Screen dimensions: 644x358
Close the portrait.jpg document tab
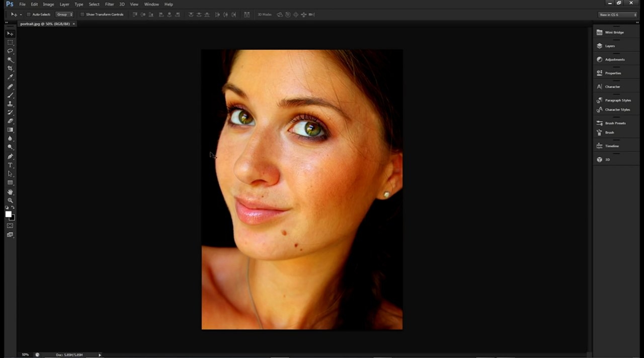tap(73, 24)
